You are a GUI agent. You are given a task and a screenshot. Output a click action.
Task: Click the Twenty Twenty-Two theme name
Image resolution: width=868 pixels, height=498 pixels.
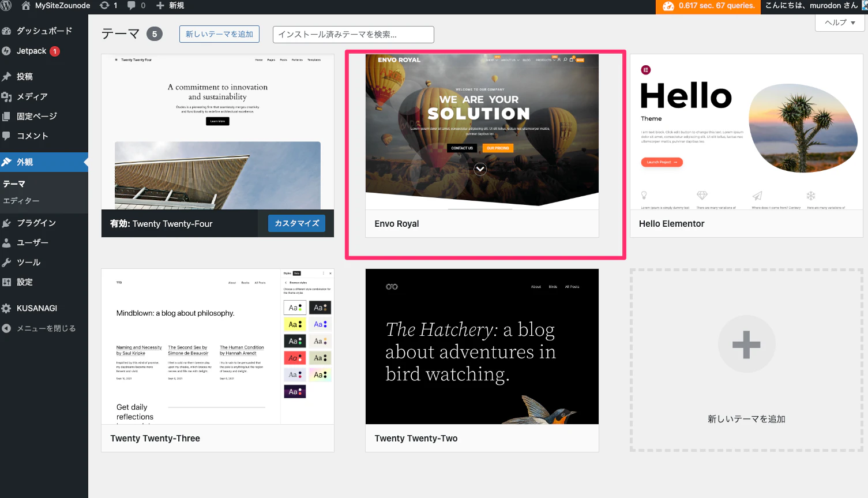[x=416, y=439]
